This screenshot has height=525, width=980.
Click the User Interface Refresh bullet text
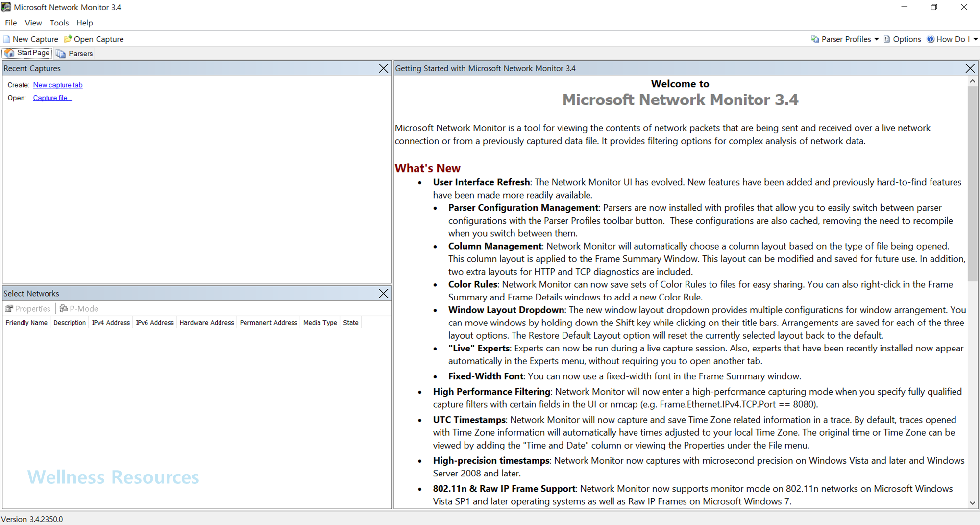tap(481, 182)
